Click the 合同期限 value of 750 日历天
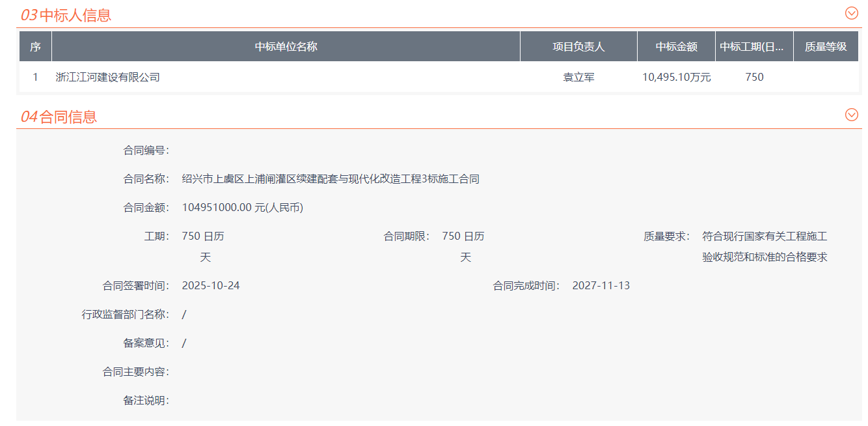Image resolution: width=868 pixels, height=426 pixels. 463,236
